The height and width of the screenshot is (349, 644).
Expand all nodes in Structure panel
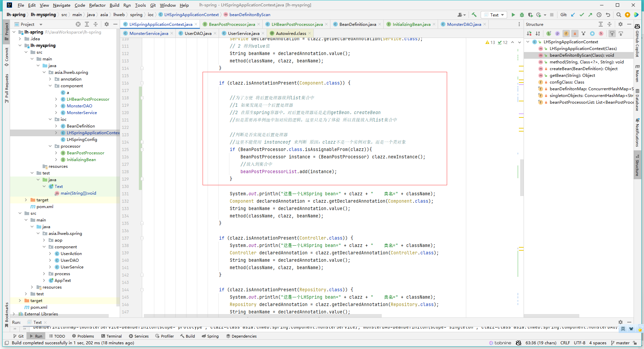tap(601, 24)
